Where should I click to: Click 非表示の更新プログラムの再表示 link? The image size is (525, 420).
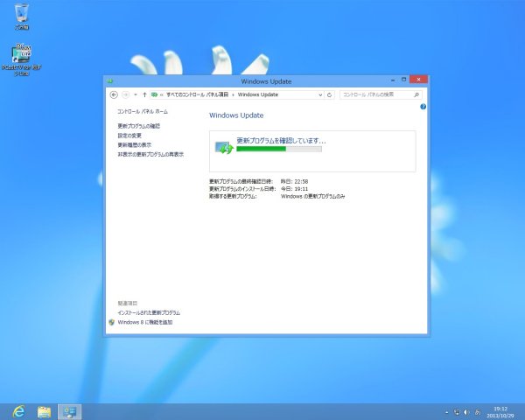(150, 154)
